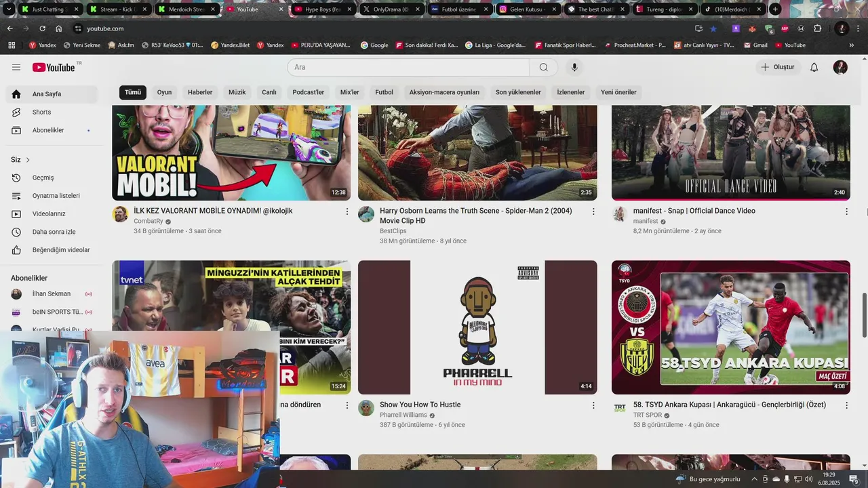868x488 pixels.
Task: Play the 58. TSYD Ankara Kupası thumbnail
Action: pos(731,327)
